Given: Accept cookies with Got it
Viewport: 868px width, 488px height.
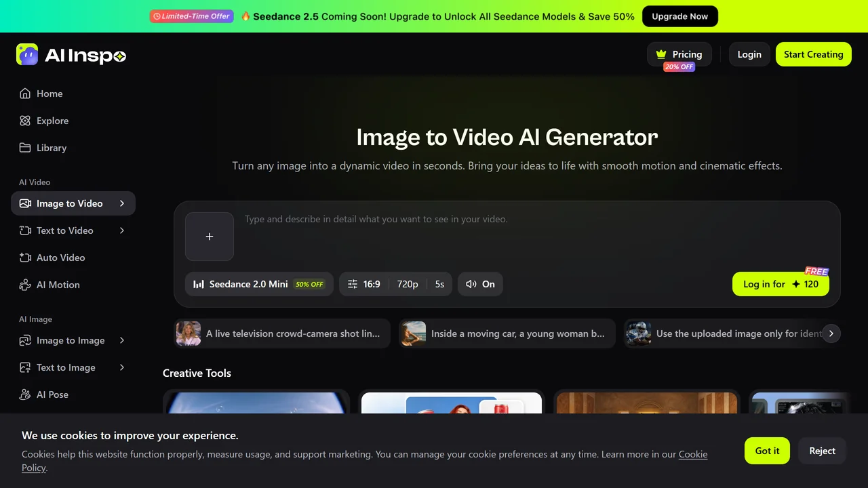Looking at the screenshot, I should tap(767, 451).
